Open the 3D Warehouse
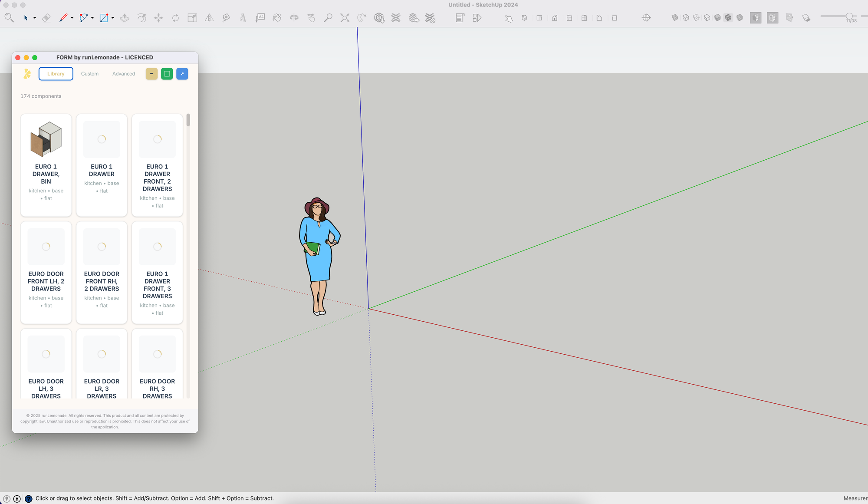The height and width of the screenshot is (504, 868). 379,18
